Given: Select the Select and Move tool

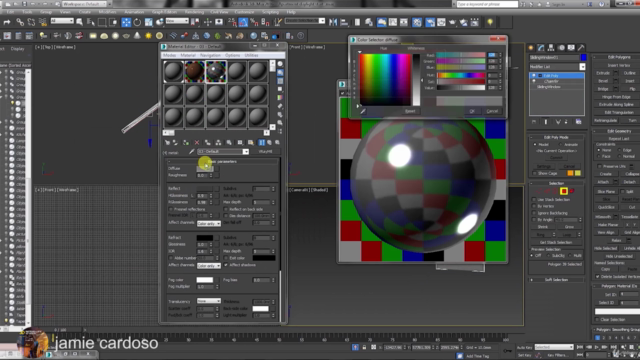Looking at the screenshot, I should tap(127, 22).
